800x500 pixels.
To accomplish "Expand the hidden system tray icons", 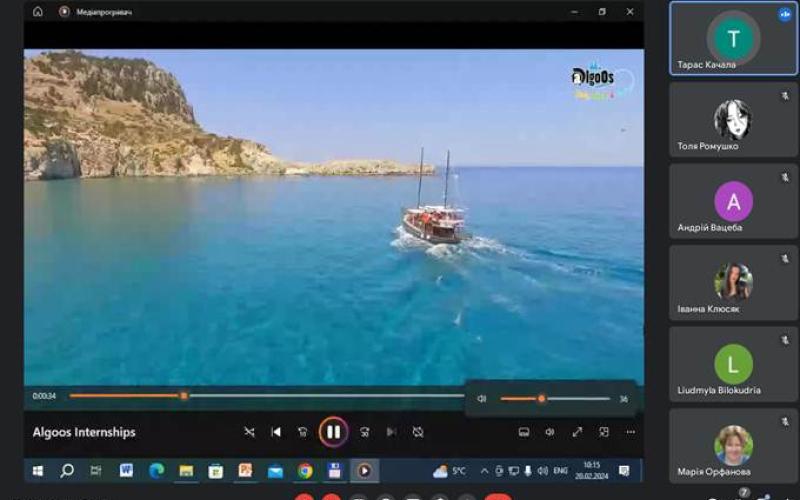I will coord(484,471).
